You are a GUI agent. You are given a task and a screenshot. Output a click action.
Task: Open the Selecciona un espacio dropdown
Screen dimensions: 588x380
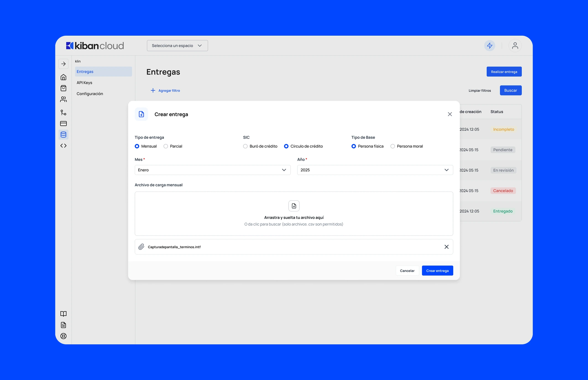(177, 46)
